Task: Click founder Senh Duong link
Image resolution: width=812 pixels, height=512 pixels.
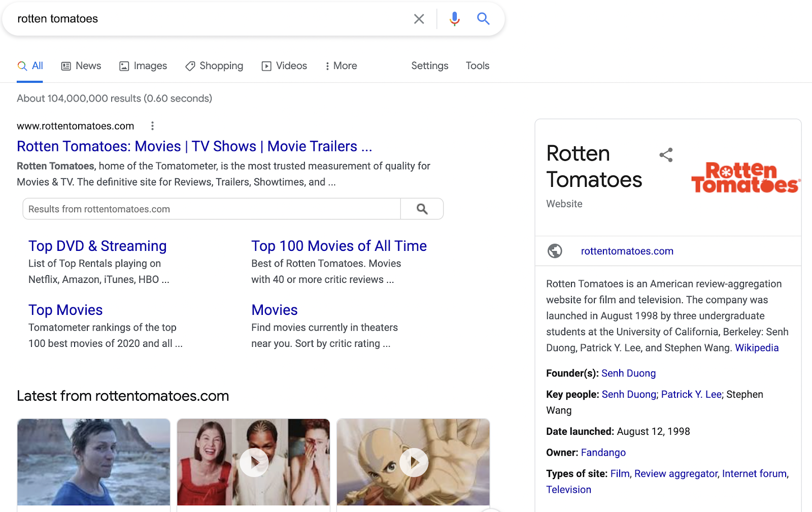Action: tap(629, 373)
